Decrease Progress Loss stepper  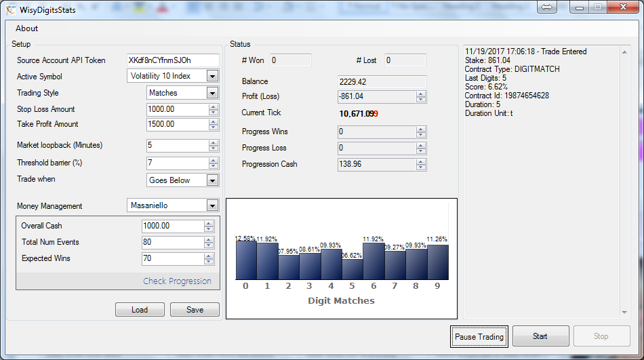click(x=420, y=151)
